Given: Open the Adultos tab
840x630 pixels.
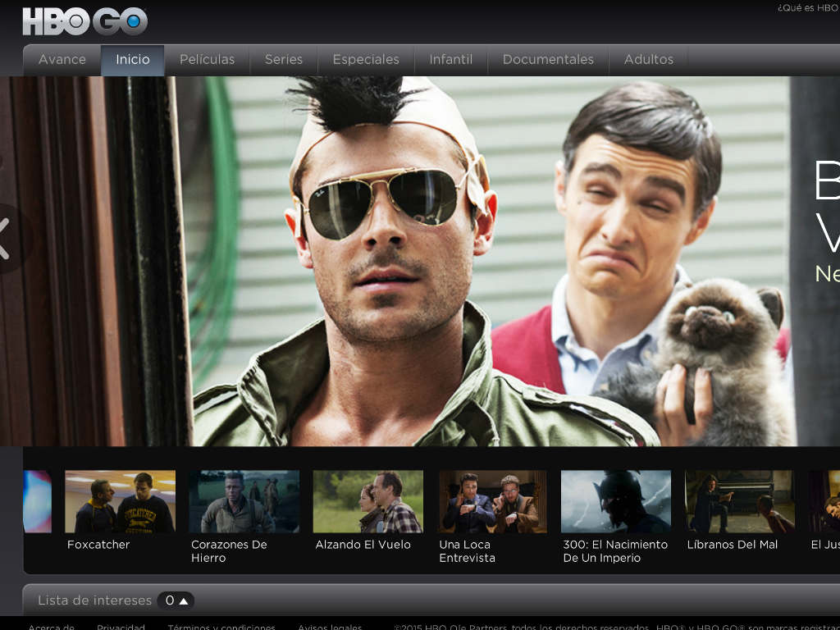Looking at the screenshot, I should pos(648,59).
